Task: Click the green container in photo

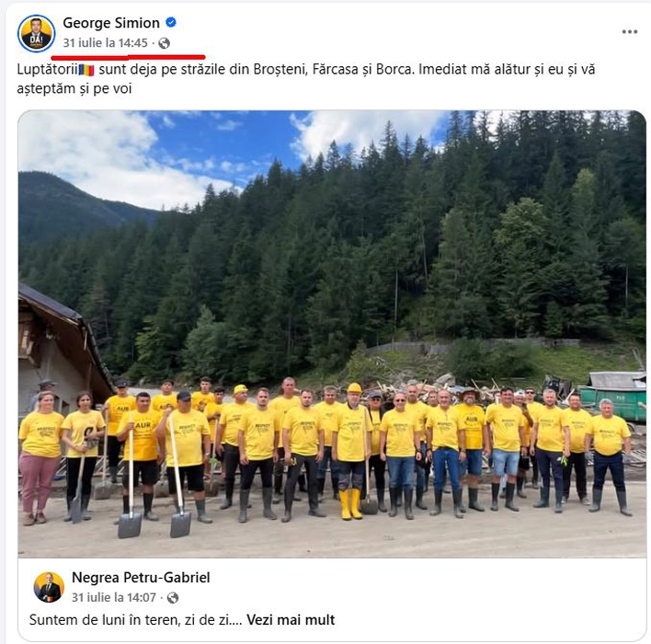Action: (613, 397)
